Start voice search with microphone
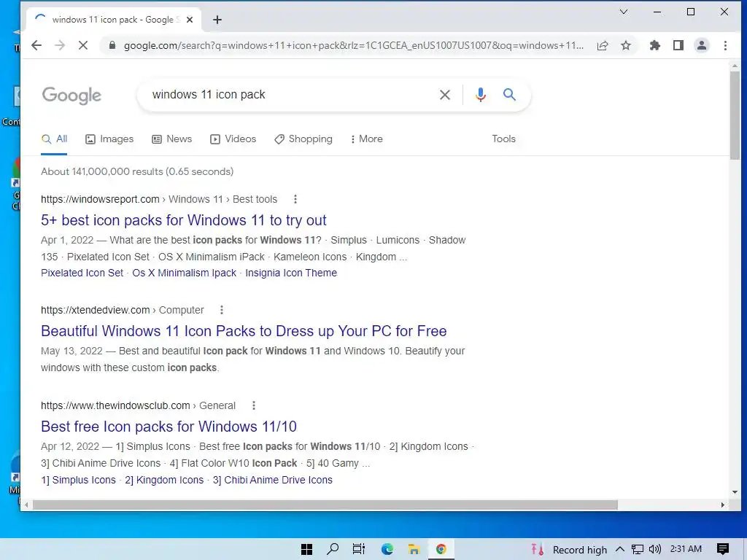 pyautogui.click(x=480, y=95)
